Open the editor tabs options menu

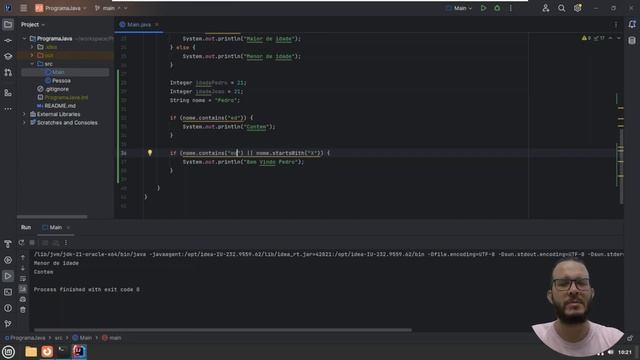tap(616, 24)
